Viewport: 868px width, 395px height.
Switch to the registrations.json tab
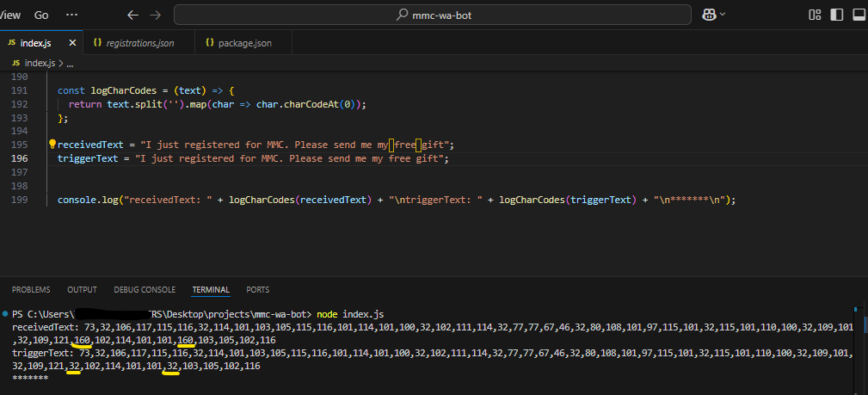(139, 43)
